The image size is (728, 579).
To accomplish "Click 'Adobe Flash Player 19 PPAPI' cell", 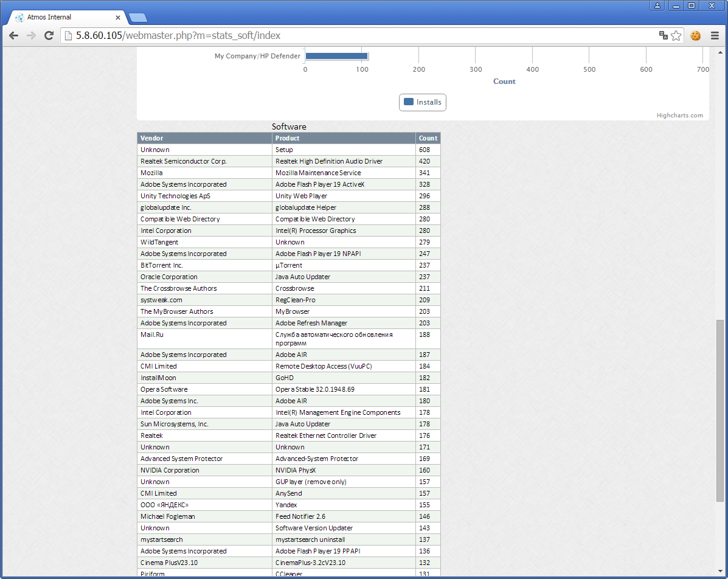I will click(344, 551).
